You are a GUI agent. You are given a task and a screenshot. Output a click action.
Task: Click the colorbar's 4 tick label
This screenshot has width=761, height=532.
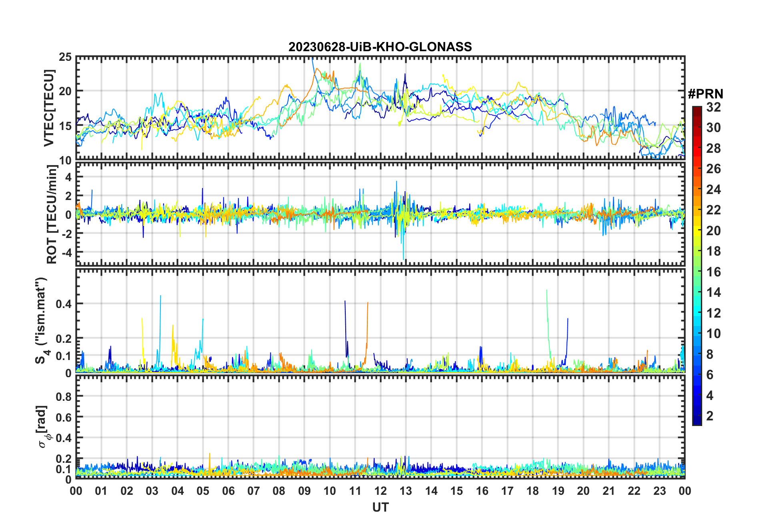point(710,396)
